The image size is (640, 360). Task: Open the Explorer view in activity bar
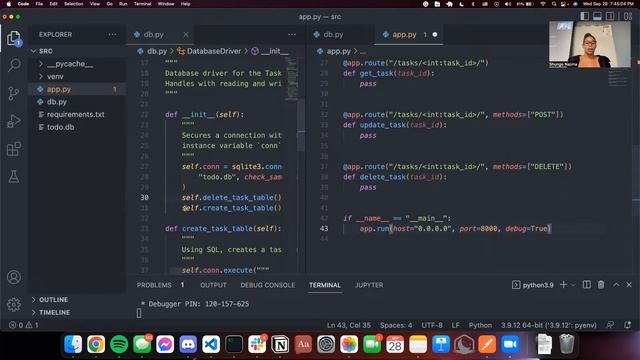click(x=14, y=38)
